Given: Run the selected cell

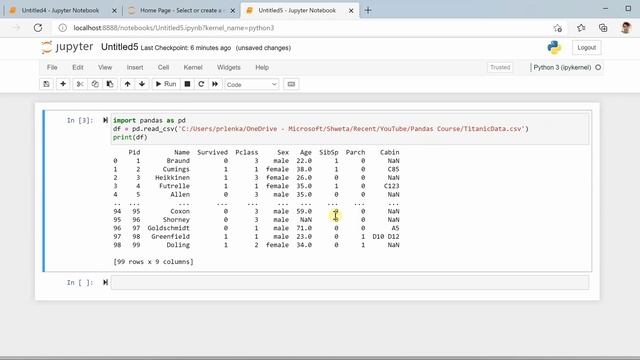Looking at the screenshot, I should 166,84.
